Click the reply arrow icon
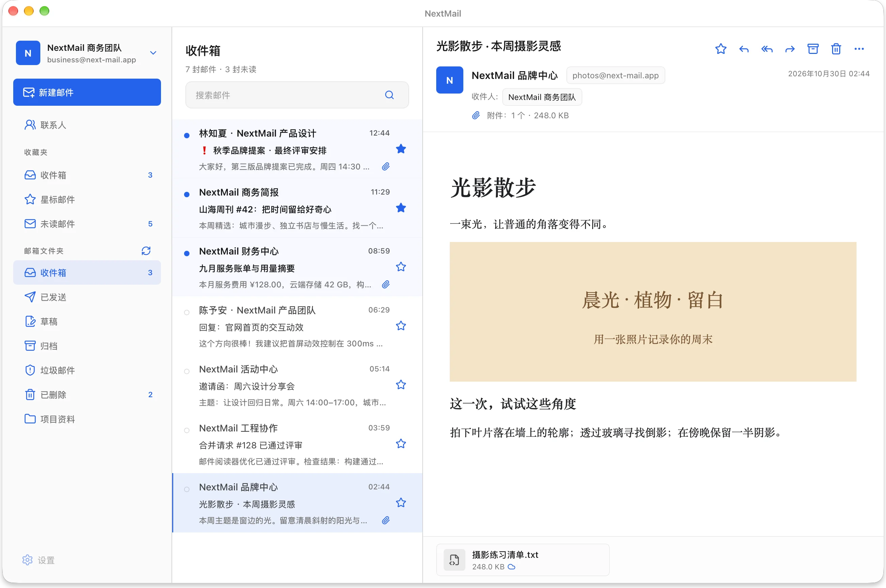Viewport: 886px width, 588px height. pyautogui.click(x=744, y=49)
